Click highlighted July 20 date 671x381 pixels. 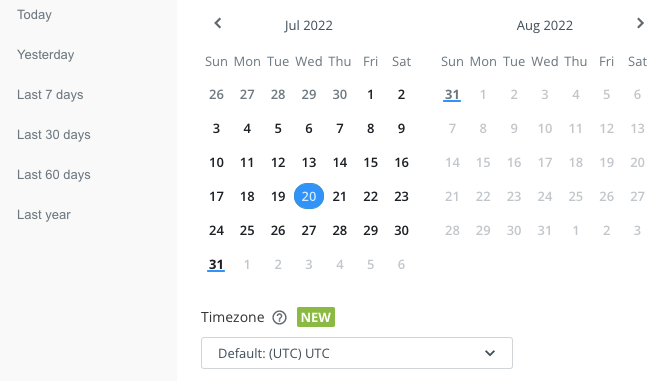(x=309, y=196)
